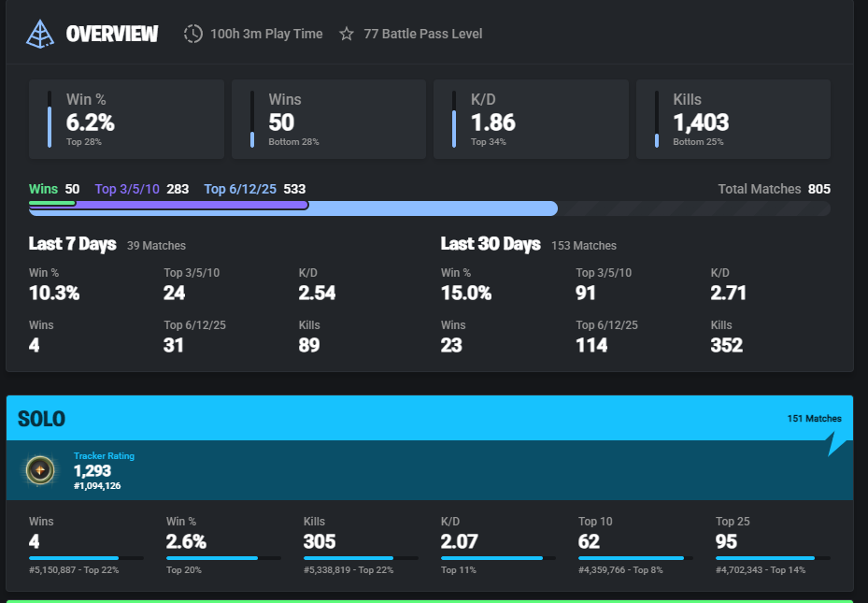Click the Last 7 Days Top 6/12/25 value 31
The image size is (868, 603).
[173, 346]
